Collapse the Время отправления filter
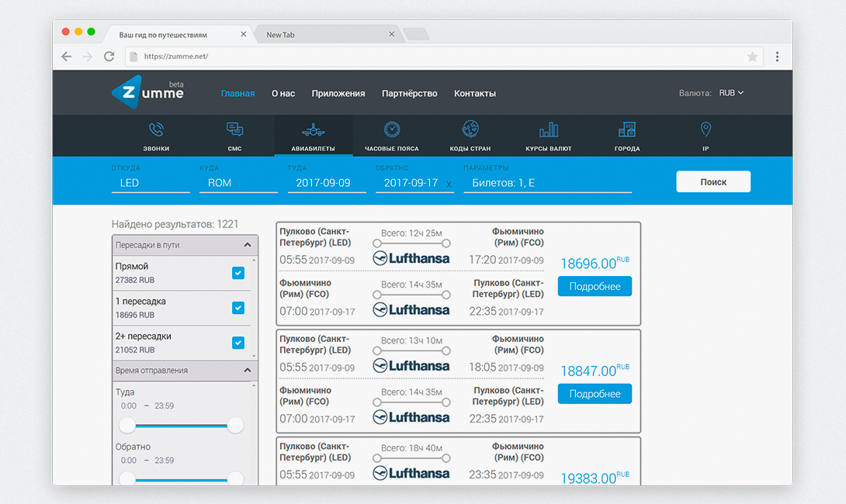The width and height of the screenshot is (846, 504). [x=247, y=371]
